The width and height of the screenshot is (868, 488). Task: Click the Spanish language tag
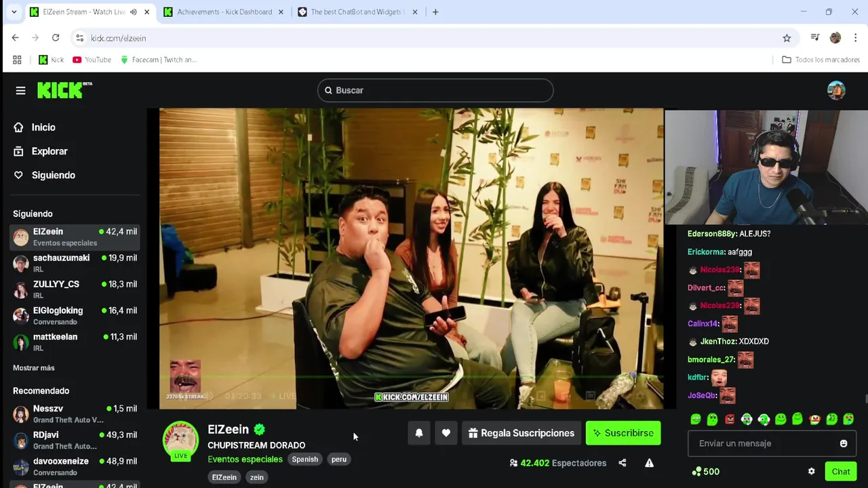(305, 460)
